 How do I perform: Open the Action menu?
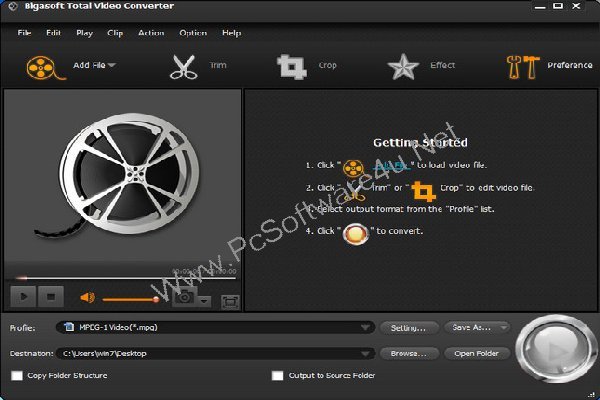click(151, 33)
